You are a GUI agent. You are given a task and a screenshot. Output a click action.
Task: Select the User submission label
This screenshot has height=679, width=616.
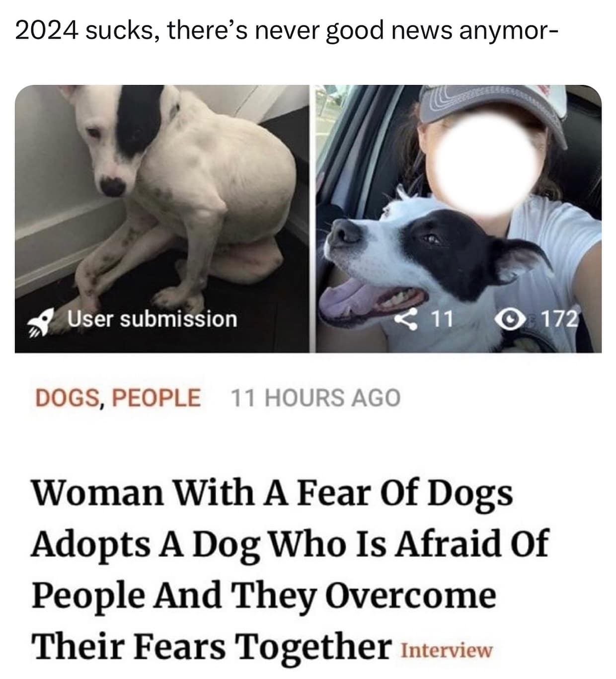click(x=152, y=319)
